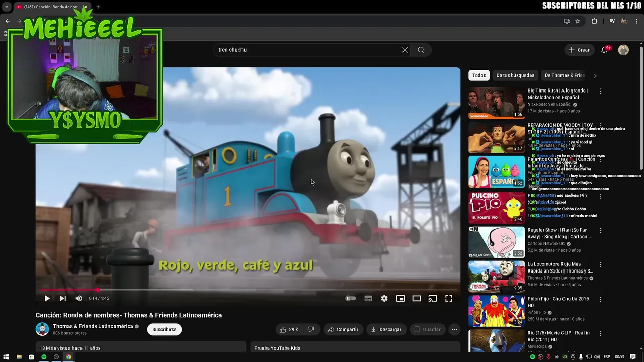
Task: Click the page vertical scrollbar
Action: [x=641, y=108]
